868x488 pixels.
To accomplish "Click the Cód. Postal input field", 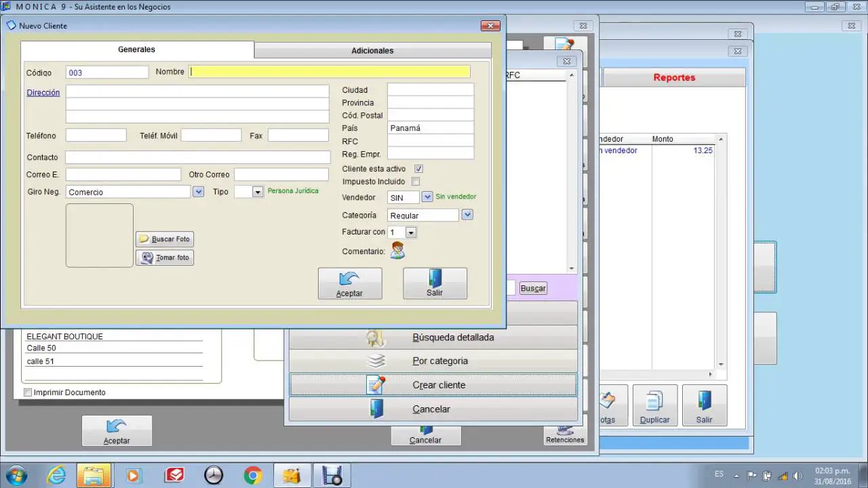I will (x=431, y=115).
